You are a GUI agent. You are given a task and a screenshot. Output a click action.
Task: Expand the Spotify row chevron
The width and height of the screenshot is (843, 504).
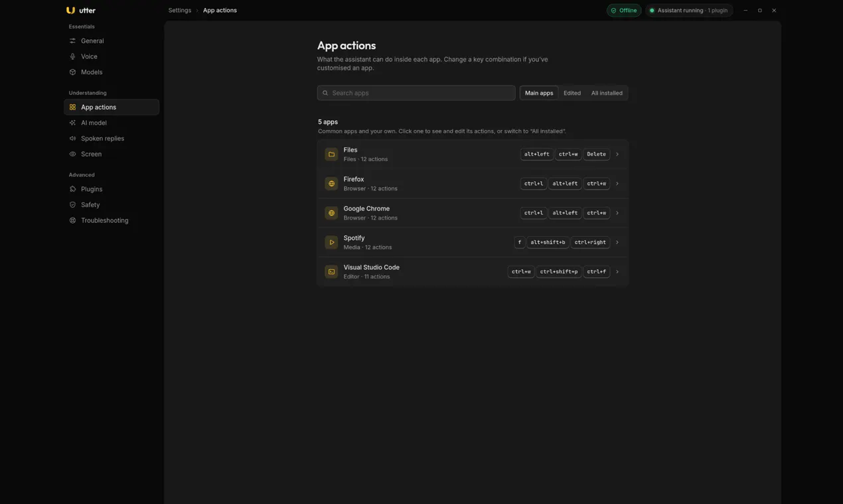617,242
